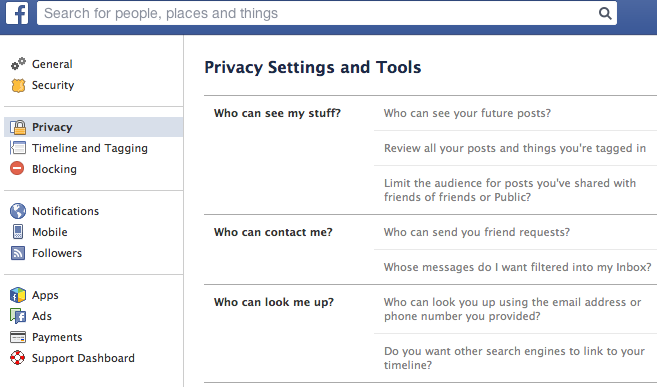The width and height of the screenshot is (657, 387).
Task: Click the 'Who can look me up?' label
Action: [x=274, y=302]
